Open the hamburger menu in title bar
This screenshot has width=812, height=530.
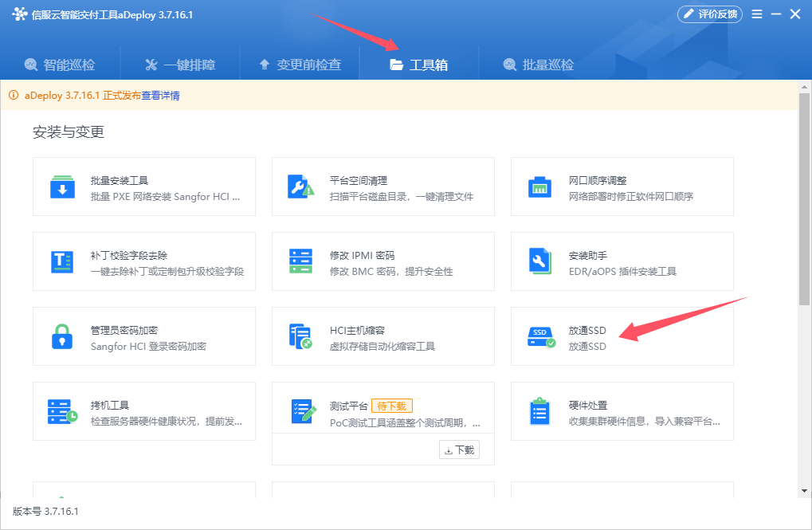point(757,14)
